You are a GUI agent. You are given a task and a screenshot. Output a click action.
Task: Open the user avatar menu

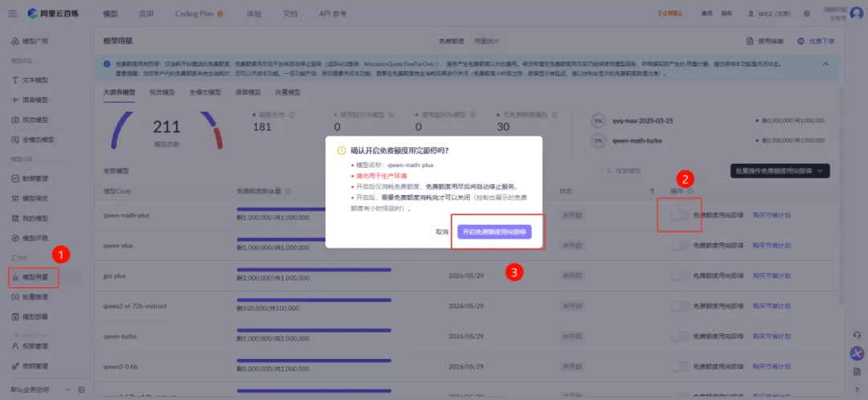(x=856, y=14)
